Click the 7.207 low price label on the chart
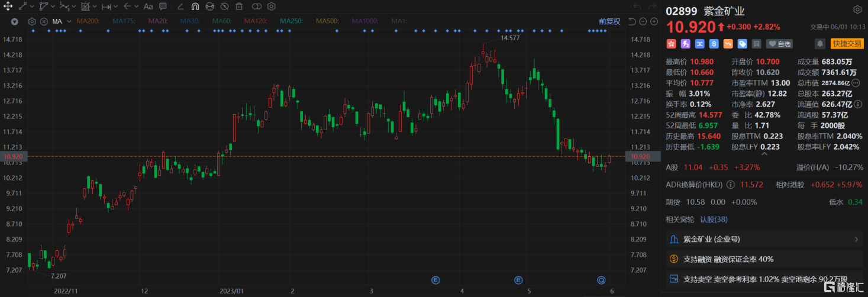 pyautogui.click(x=59, y=276)
